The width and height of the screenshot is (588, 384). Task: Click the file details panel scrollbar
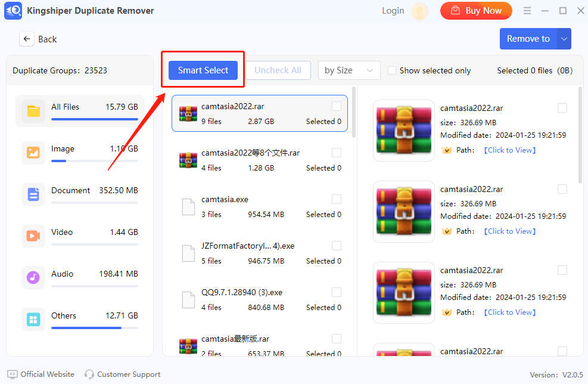point(580,135)
